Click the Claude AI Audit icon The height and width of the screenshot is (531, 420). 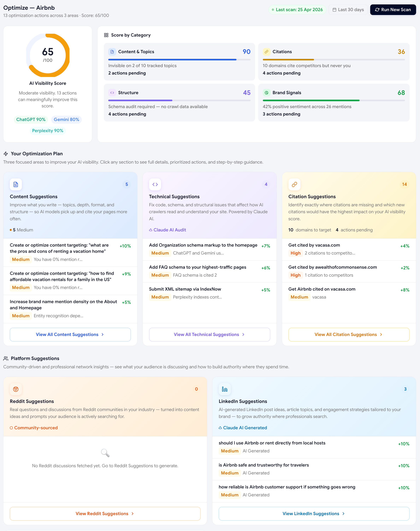point(150,230)
